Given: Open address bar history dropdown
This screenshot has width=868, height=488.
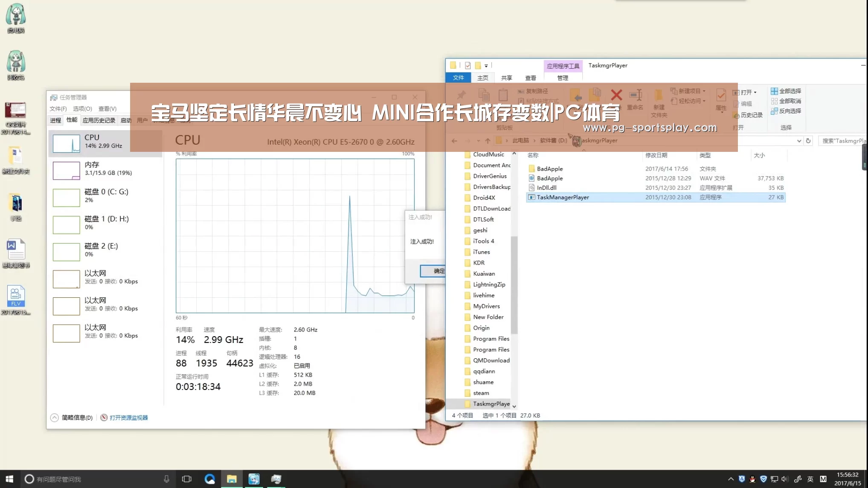Looking at the screenshot, I should click(799, 141).
